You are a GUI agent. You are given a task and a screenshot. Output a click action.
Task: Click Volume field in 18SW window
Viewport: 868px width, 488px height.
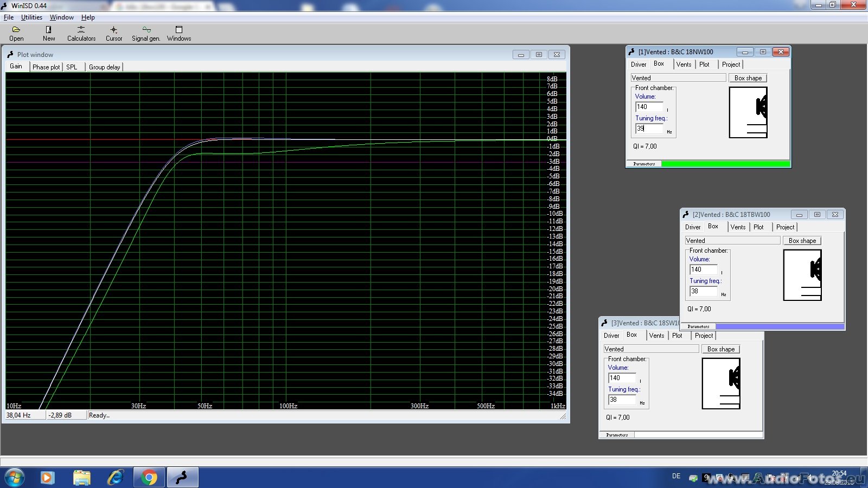pyautogui.click(x=622, y=378)
